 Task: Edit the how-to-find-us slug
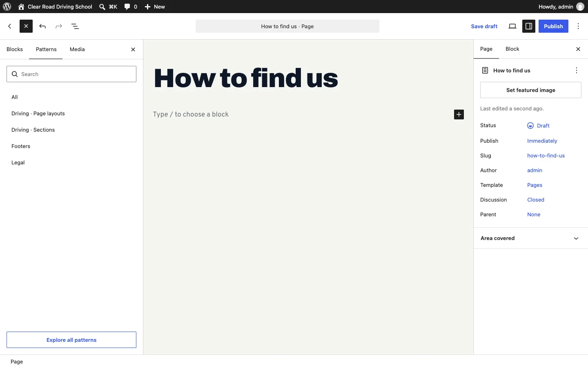click(x=546, y=155)
